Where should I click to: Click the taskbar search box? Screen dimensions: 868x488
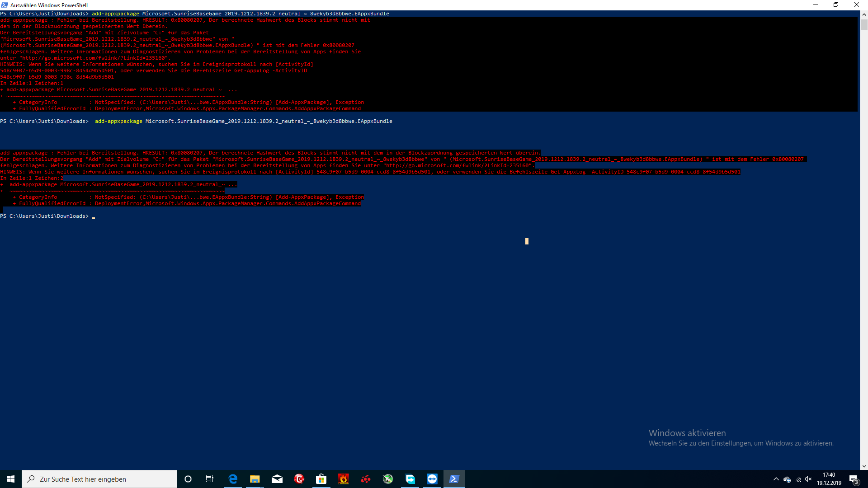(x=99, y=479)
